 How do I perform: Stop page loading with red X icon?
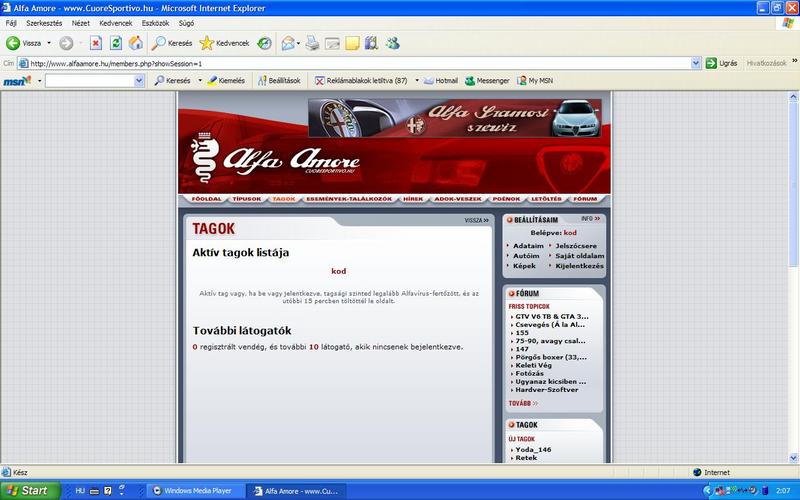(96, 43)
